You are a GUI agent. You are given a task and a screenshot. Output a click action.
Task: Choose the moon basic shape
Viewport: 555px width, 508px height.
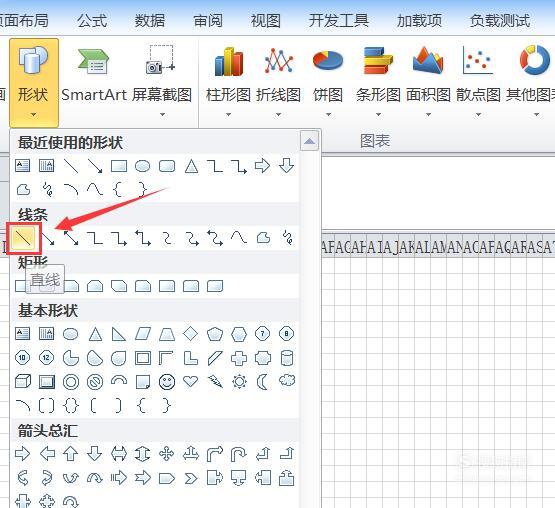tap(262, 382)
